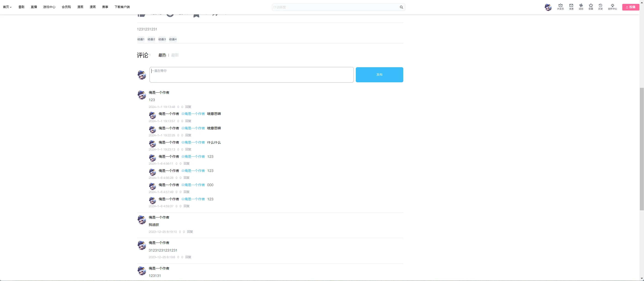This screenshot has height=281, width=644.
Task: Click the page vertical scrollbar thumb
Action: click(641, 149)
